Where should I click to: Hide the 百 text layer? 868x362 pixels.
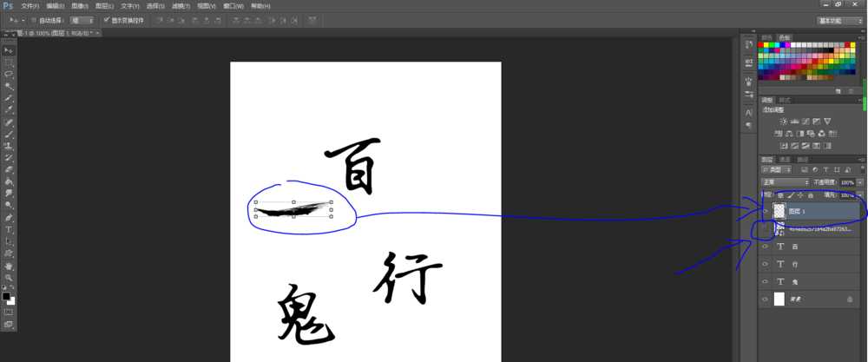tap(765, 247)
